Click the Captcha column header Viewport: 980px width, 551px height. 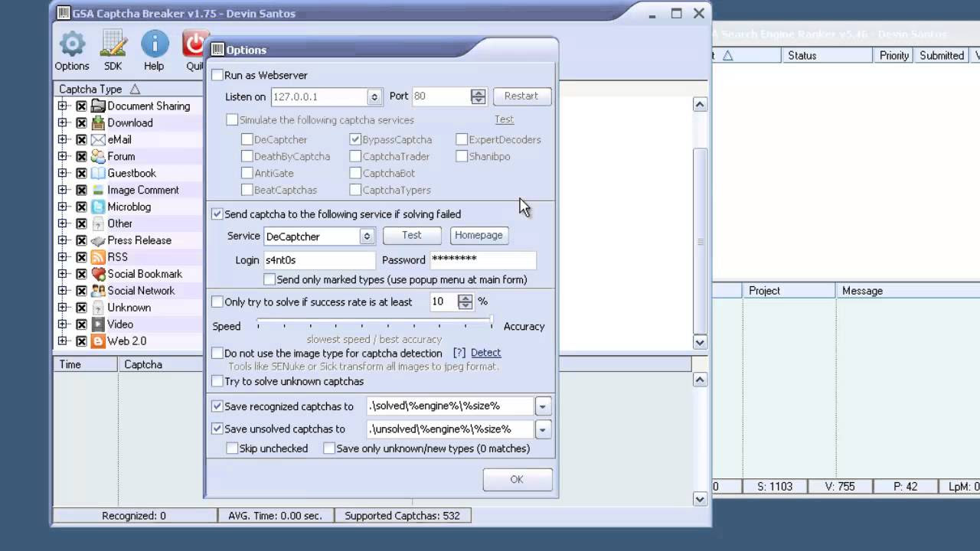(162, 364)
